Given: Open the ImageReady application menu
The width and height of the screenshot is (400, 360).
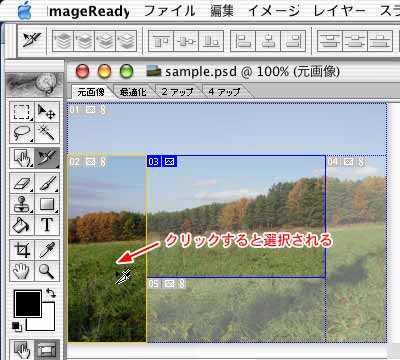Looking at the screenshot, I should [x=89, y=11].
